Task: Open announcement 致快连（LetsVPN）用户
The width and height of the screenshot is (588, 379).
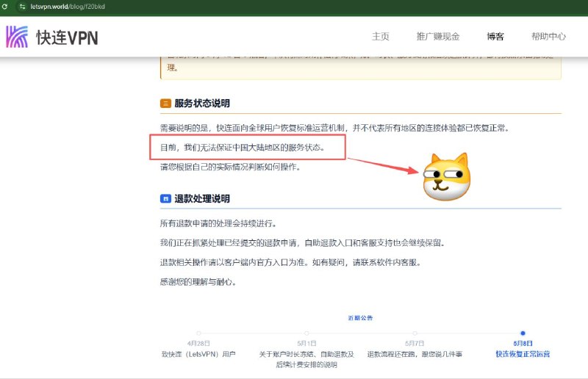Action: point(198,354)
